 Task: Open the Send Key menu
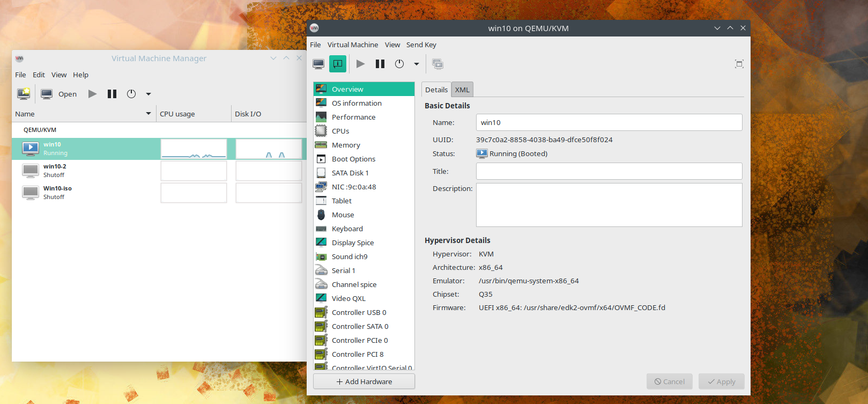pos(421,45)
